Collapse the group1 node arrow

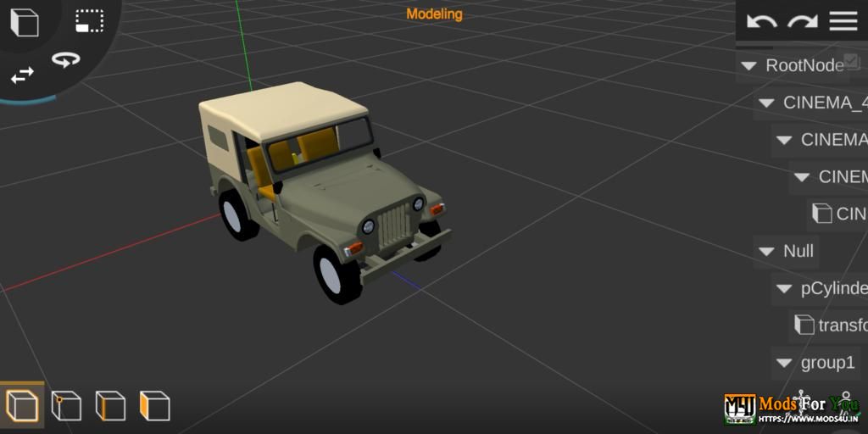click(784, 363)
